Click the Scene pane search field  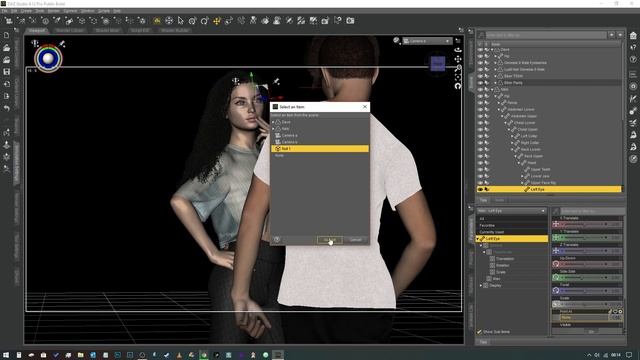(546, 36)
